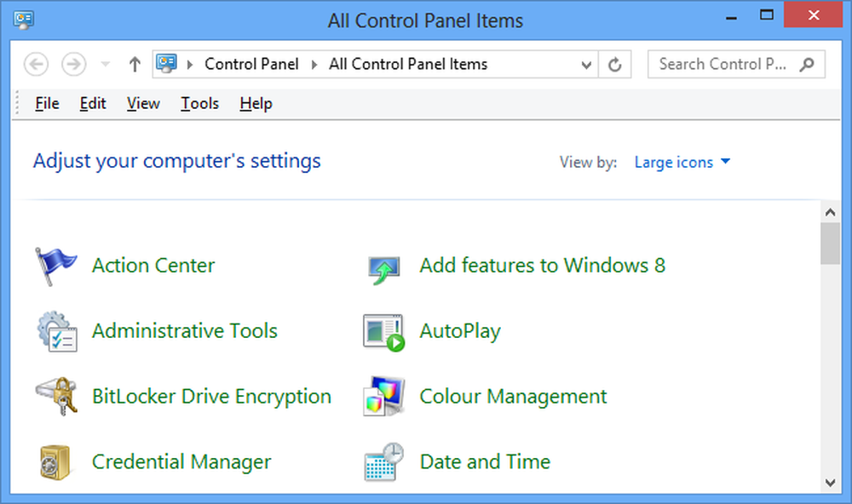Viewport: 852px width, 504px height.
Task: Go up one level with the up arrow
Action: point(135,64)
